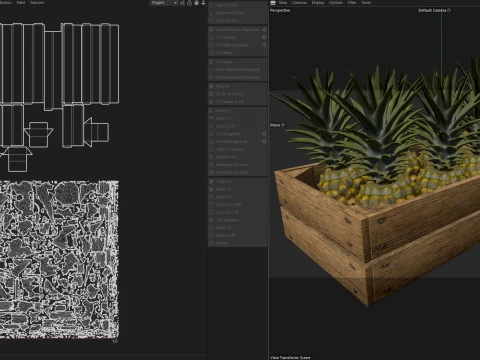480x360 pixels.
Task: Click the viewport hamburger menu icon
Action: click(x=273, y=3)
